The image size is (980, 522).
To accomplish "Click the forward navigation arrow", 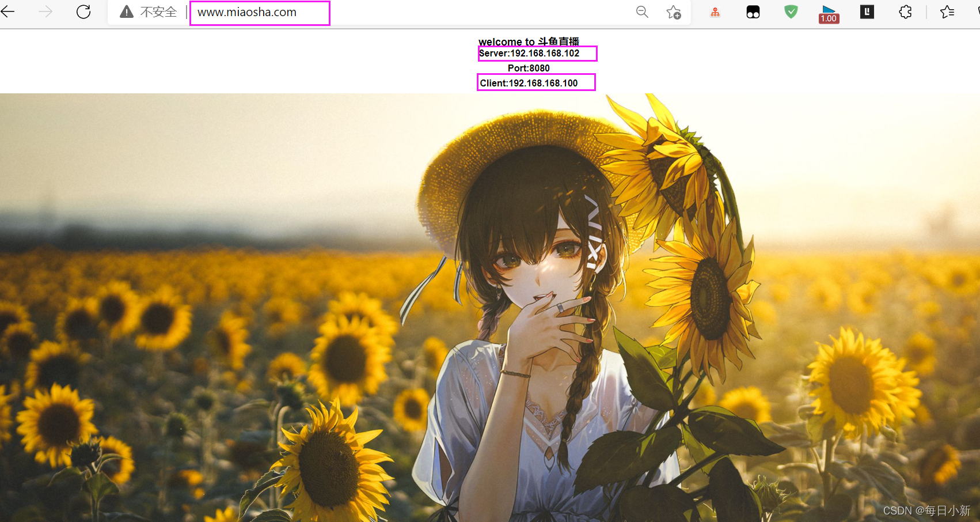I will point(45,12).
